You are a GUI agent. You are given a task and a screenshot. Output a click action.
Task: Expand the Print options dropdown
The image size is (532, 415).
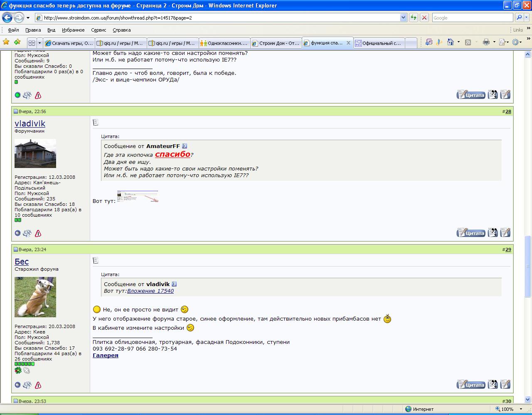[x=494, y=42]
